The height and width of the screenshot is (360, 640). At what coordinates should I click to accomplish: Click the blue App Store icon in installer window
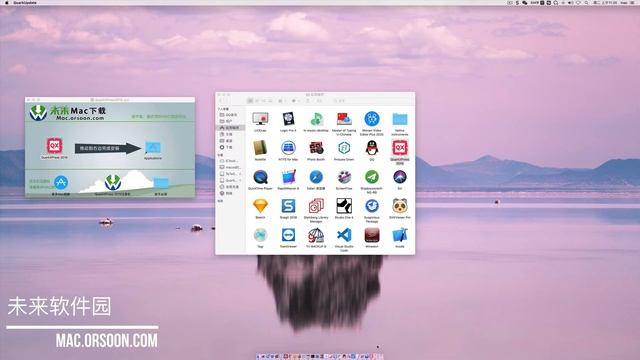point(61,182)
